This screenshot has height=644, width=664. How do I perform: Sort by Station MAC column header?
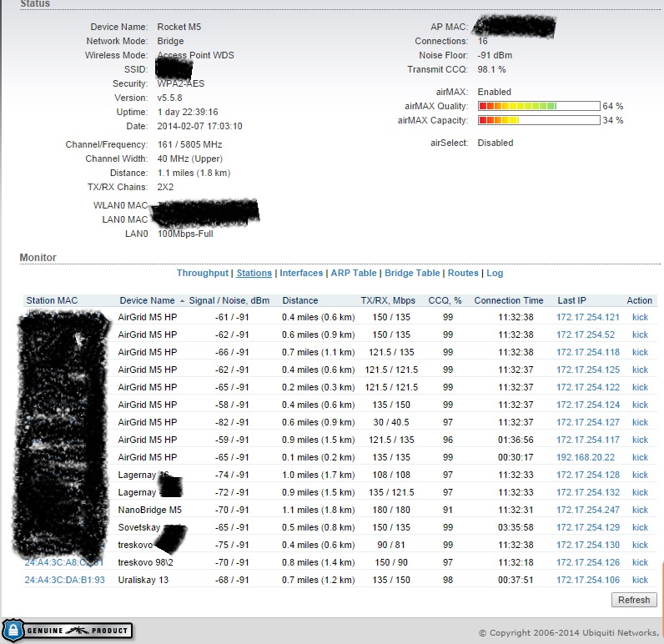[52, 300]
